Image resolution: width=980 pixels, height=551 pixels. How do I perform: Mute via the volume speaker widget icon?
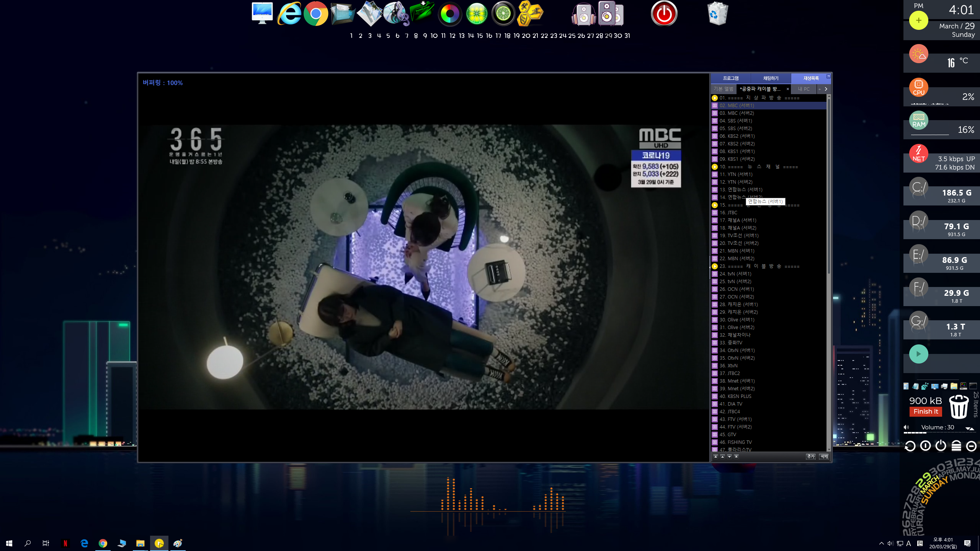pyautogui.click(x=906, y=427)
